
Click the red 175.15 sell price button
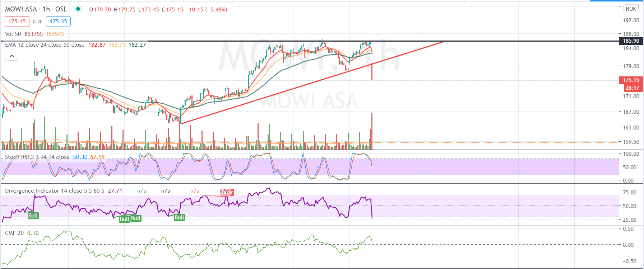tap(17, 22)
